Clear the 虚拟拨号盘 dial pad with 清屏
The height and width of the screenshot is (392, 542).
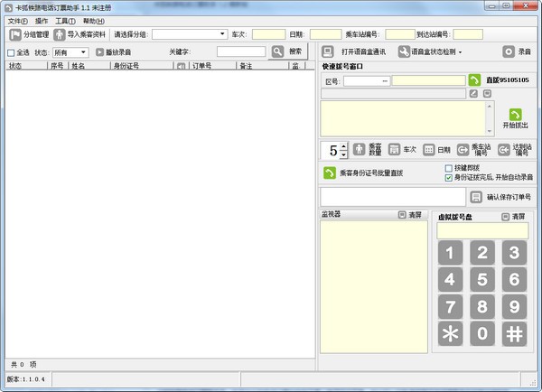513,217
